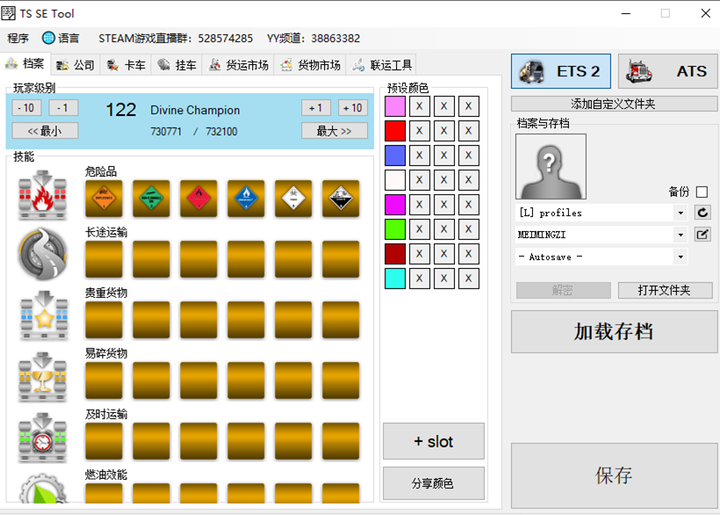
Task: Click the 分享颜色 share colors button
Action: (433, 483)
